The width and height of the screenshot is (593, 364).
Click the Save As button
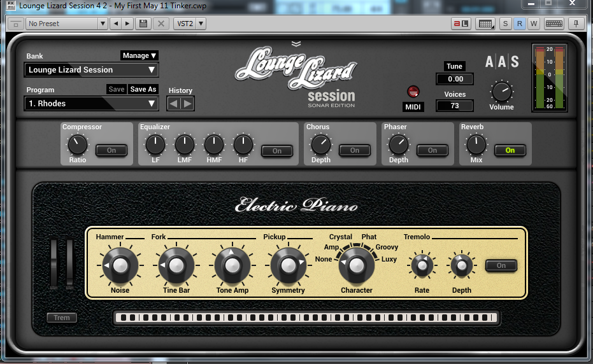coord(143,90)
